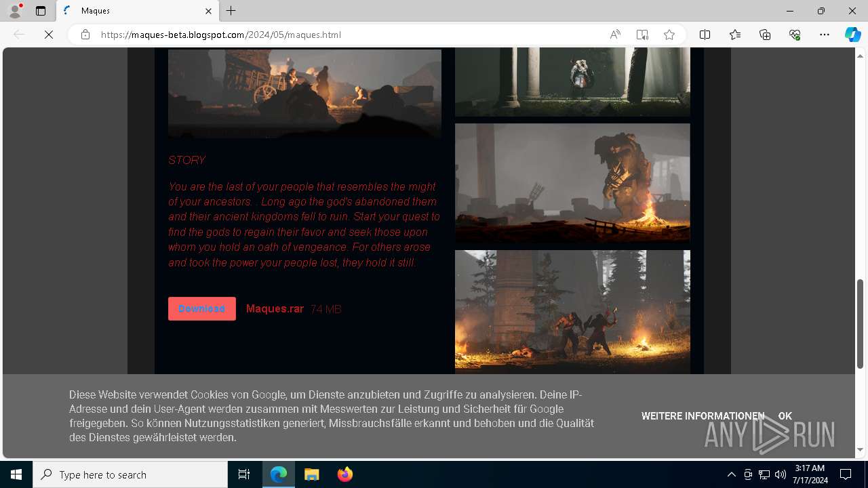Open Collections panel

point(765,35)
